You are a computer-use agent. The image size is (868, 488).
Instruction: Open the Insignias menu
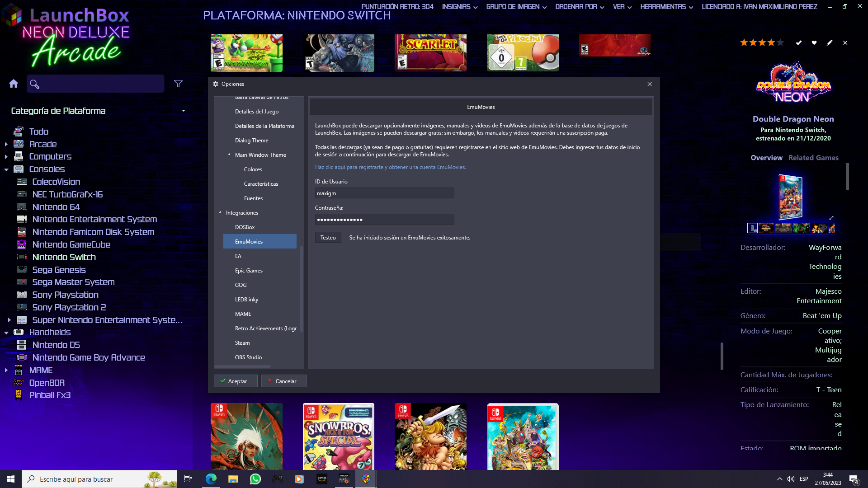tap(459, 7)
